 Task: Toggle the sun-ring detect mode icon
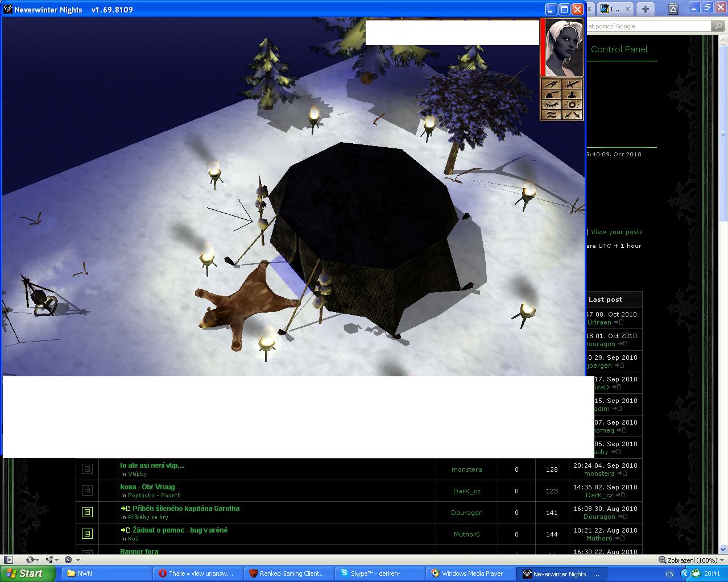coord(572,105)
